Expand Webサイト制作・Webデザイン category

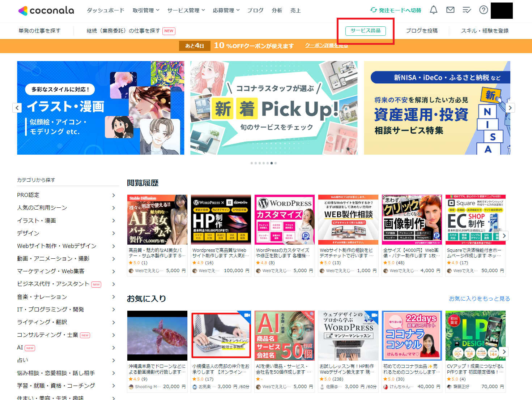coord(114,246)
